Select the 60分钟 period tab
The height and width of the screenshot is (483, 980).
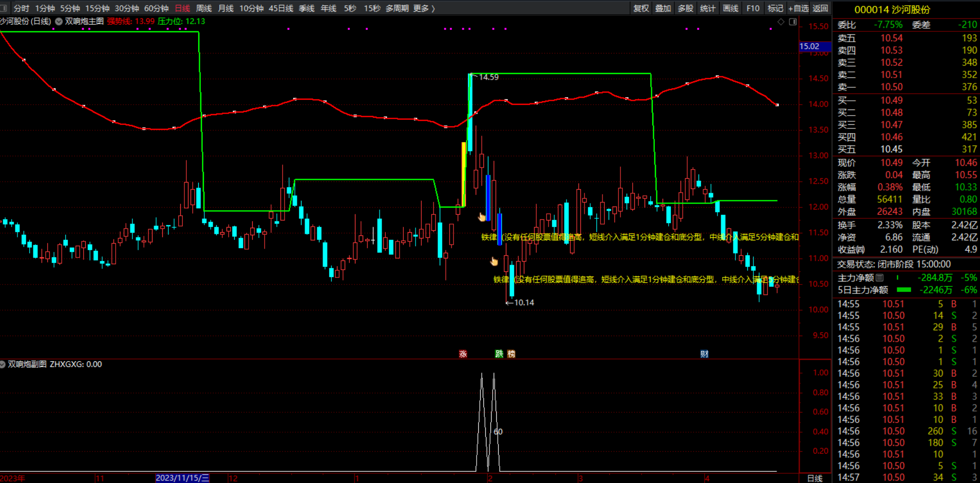coord(156,8)
